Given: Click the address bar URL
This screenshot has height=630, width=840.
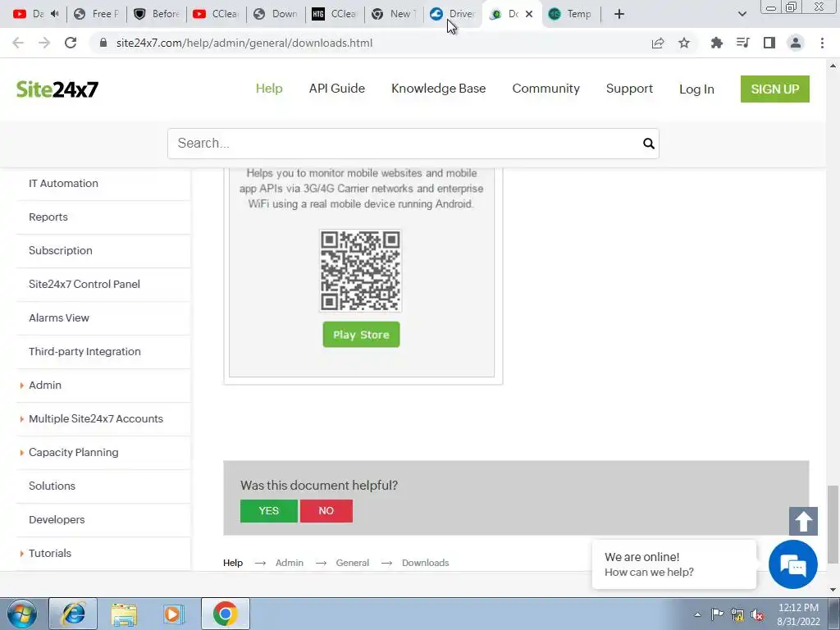Looking at the screenshot, I should point(244,43).
